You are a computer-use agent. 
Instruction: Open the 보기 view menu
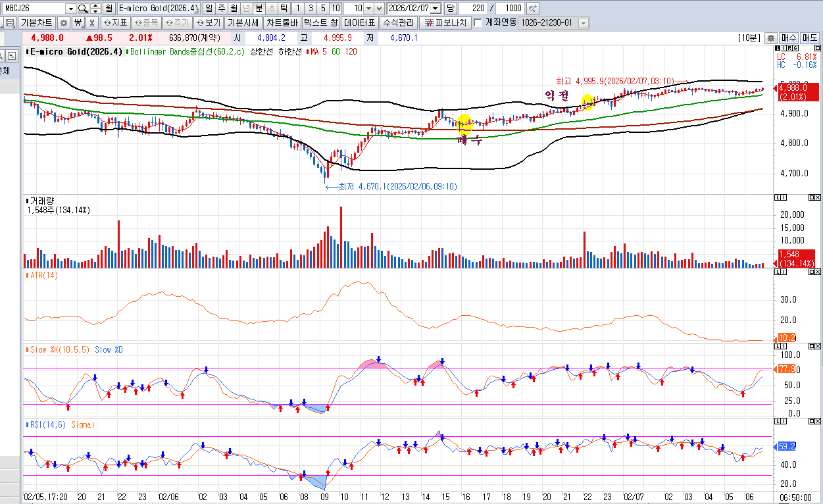point(209,22)
